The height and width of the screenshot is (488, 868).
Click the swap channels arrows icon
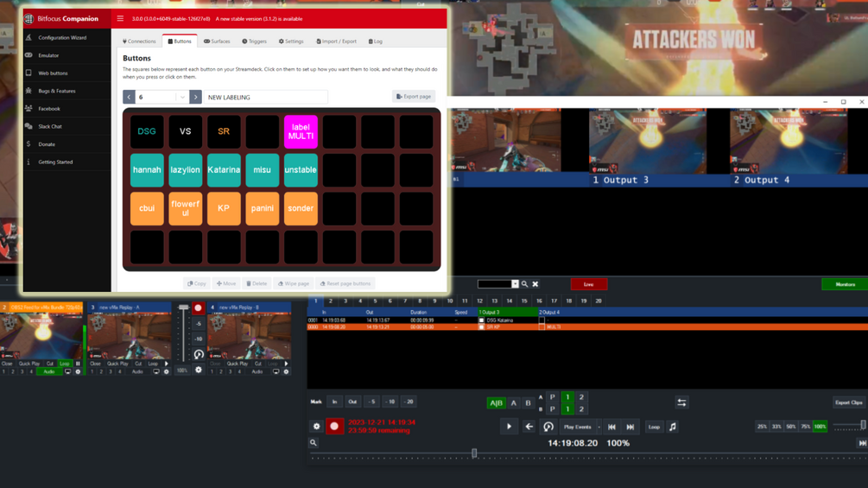coord(681,402)
